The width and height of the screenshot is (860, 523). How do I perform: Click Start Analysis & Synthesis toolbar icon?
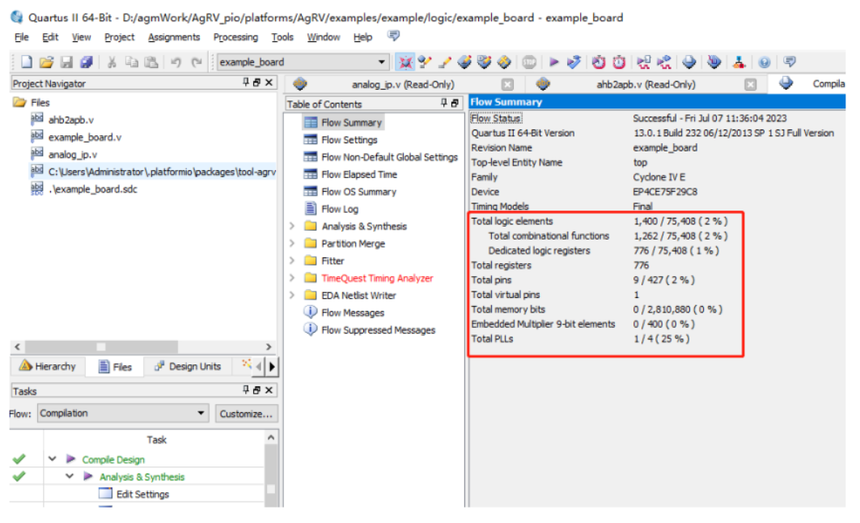(574, 62)
